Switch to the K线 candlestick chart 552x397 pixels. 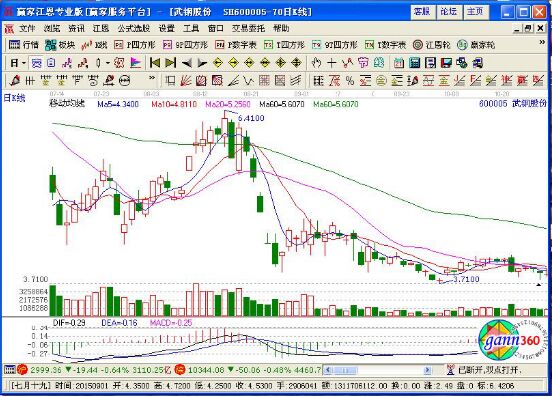[94, 45]
